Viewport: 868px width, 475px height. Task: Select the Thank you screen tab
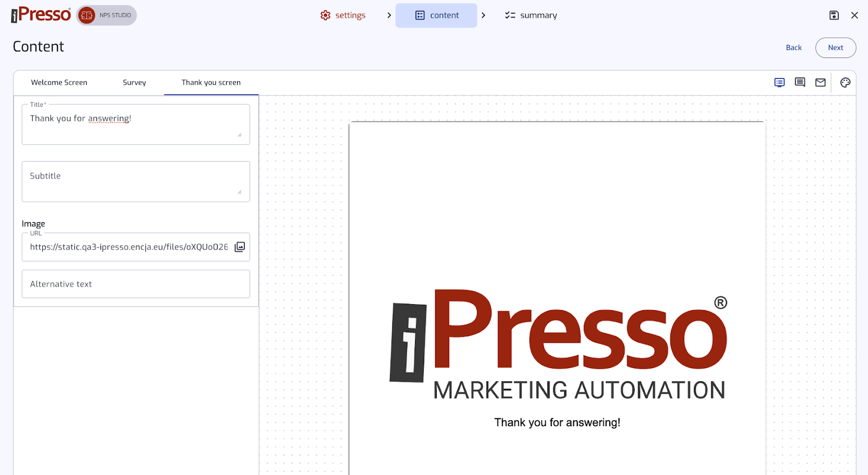tap(211, 82)
